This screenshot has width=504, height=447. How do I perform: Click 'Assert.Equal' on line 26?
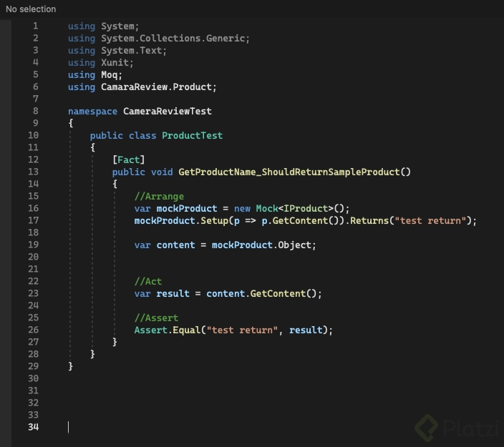tap(167, 330)
